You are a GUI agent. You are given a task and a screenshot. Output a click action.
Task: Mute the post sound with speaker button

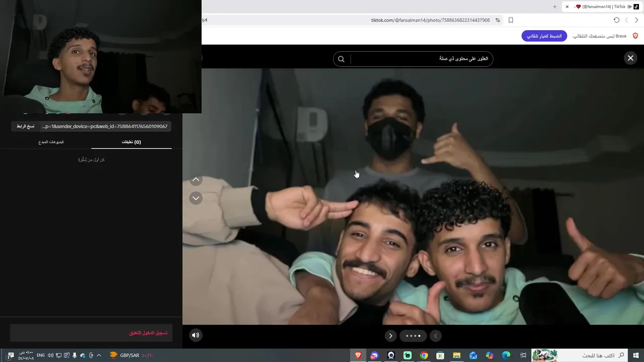(196, 335)
